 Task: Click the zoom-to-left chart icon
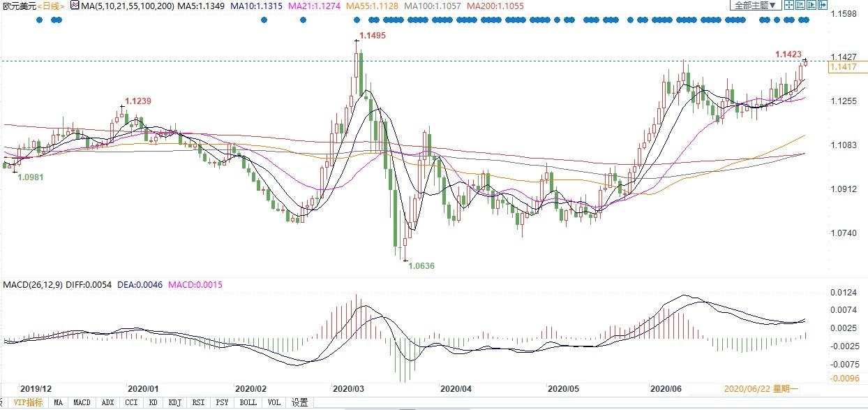click(x=800, y=5)
